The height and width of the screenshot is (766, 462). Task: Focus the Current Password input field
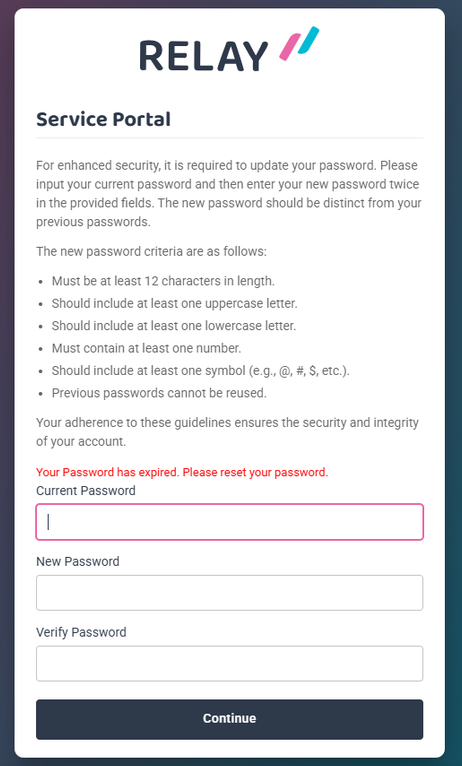pyautogui.click(x=230, y=522)
